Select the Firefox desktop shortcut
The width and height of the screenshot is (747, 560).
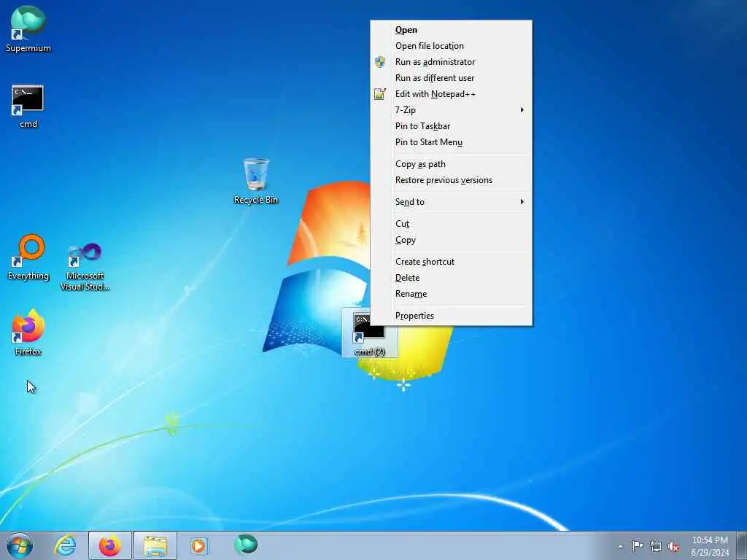point(28,332)
